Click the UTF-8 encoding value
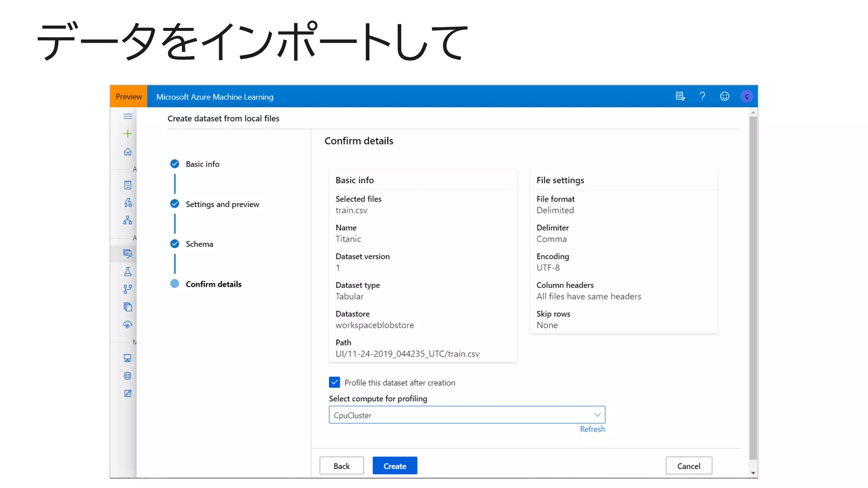 click(x=548, y=268)
